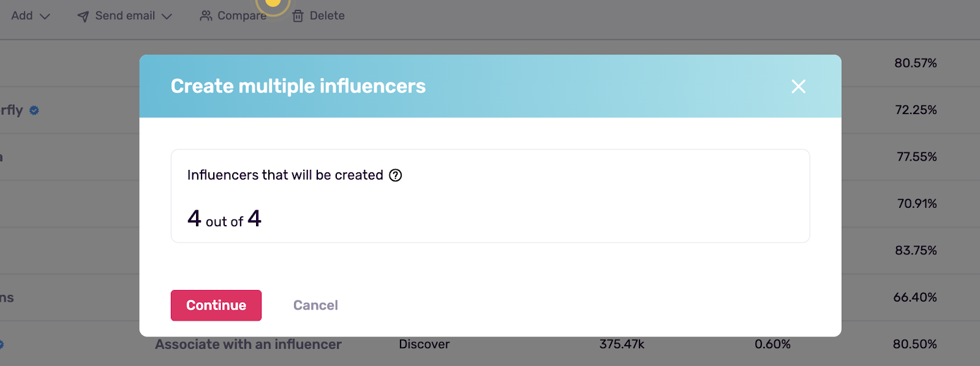
Task: Select the Compare toolbar option
Action: (233, 16)
